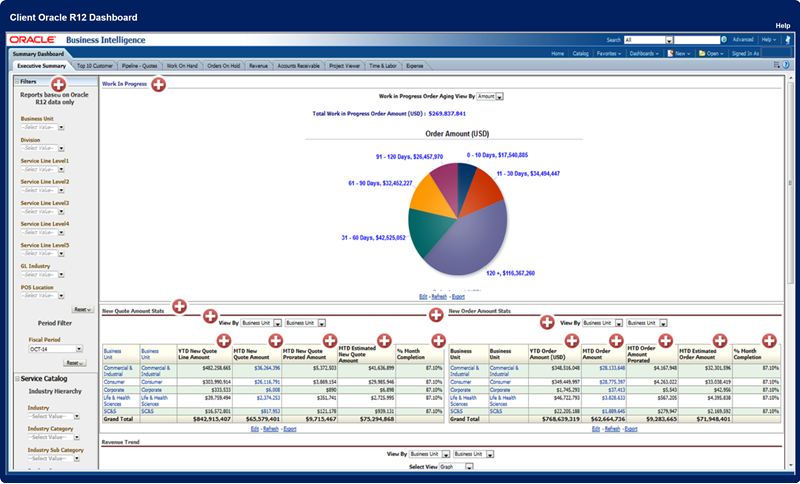Open the Work On Hand tab

pyautogui.click(x=182, y=66)
